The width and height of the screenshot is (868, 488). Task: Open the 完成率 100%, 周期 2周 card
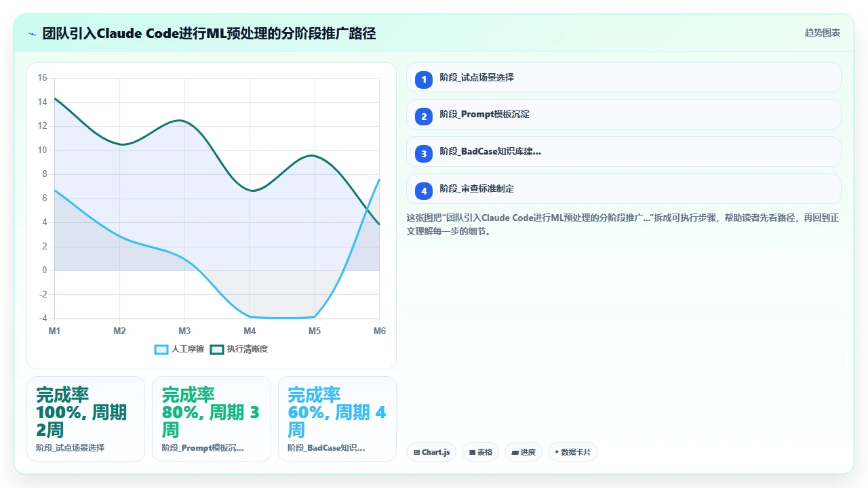(85, 419)
